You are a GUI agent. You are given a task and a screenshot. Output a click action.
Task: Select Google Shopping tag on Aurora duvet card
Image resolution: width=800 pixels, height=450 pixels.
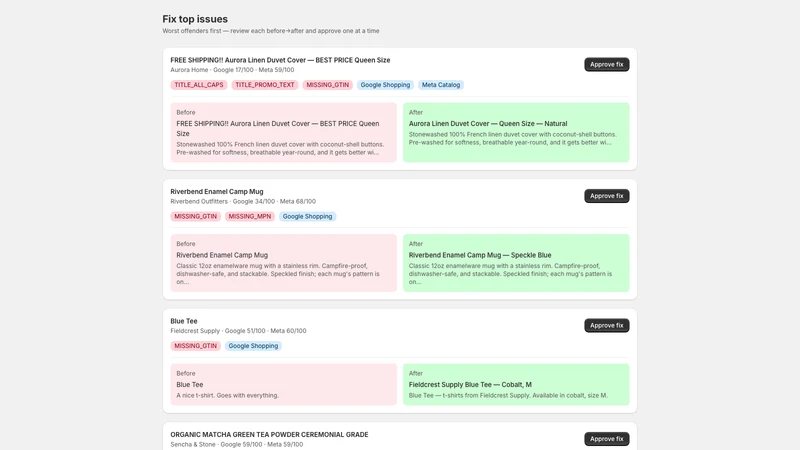point(385,85)
